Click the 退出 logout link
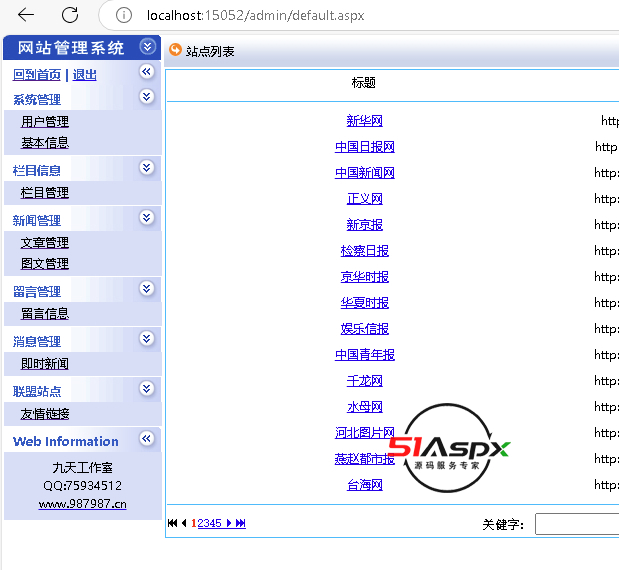The image size is (619, 570). tap(85, 75)
